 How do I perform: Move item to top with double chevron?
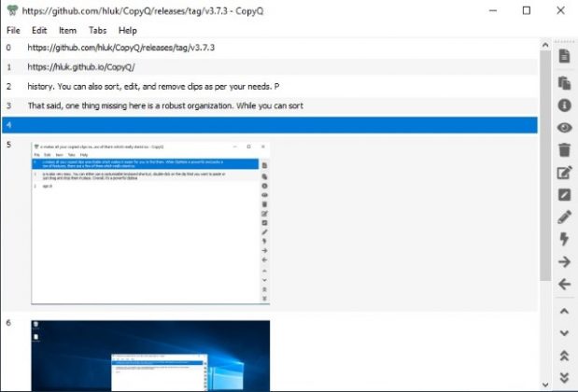[564, 356]
